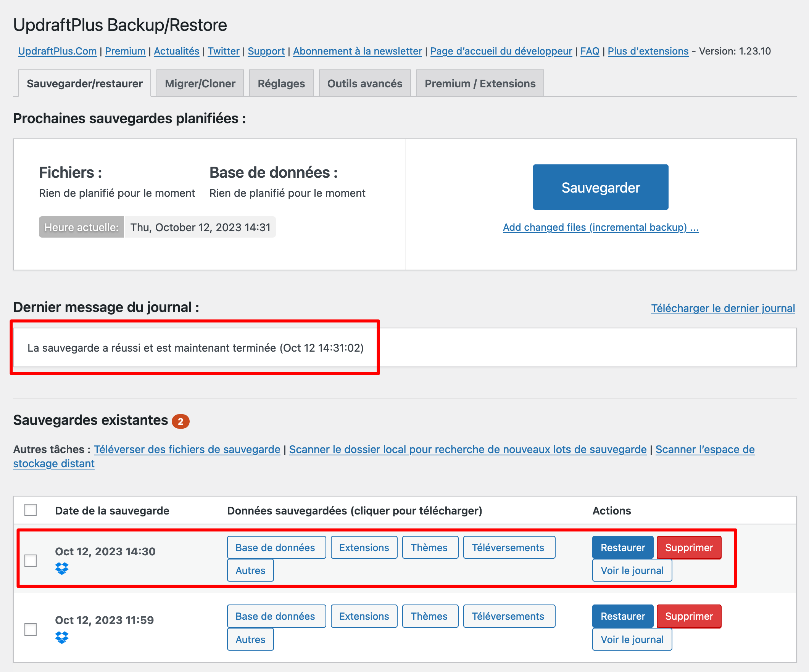Restore the Oct 12, 2023 14:30 backup
The image size is (809, 672).
622,547
